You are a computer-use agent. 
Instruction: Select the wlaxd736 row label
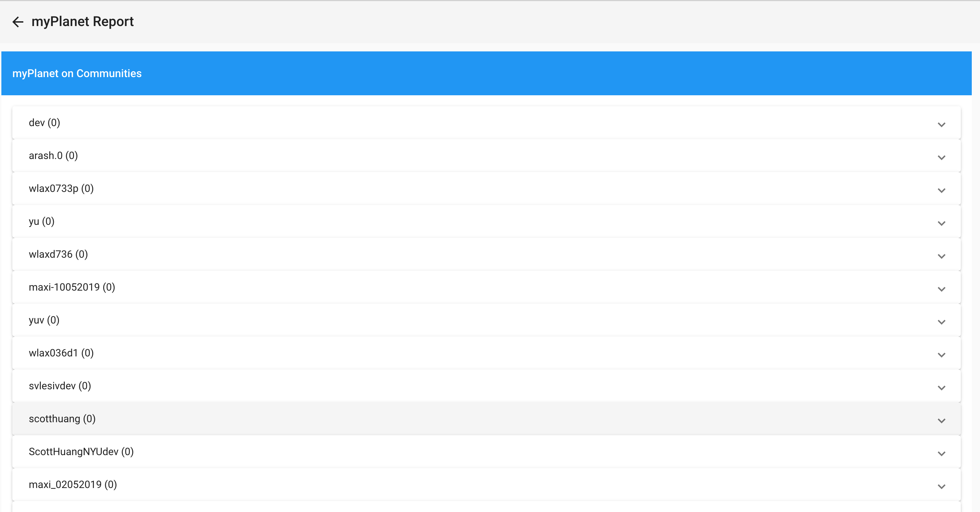click(58, 254)
